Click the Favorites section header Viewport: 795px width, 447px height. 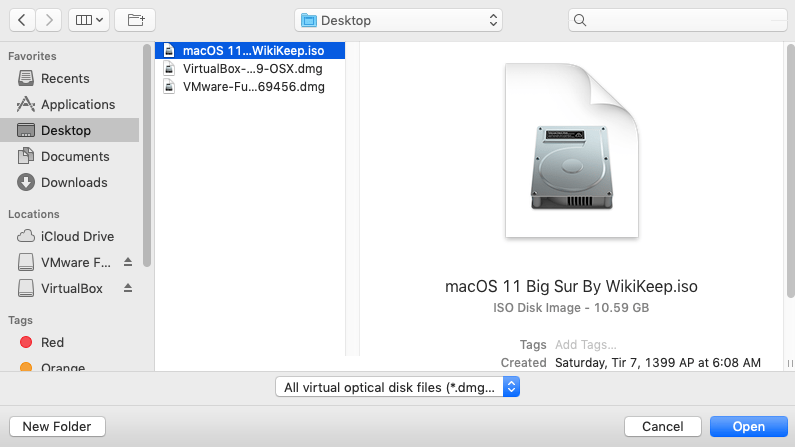point(32,56)
